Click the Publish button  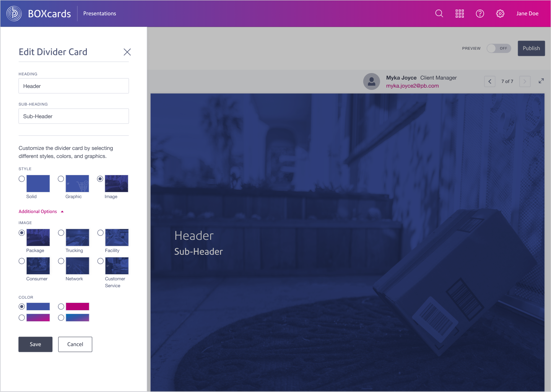pyautogui.click(x=531, y=48)
